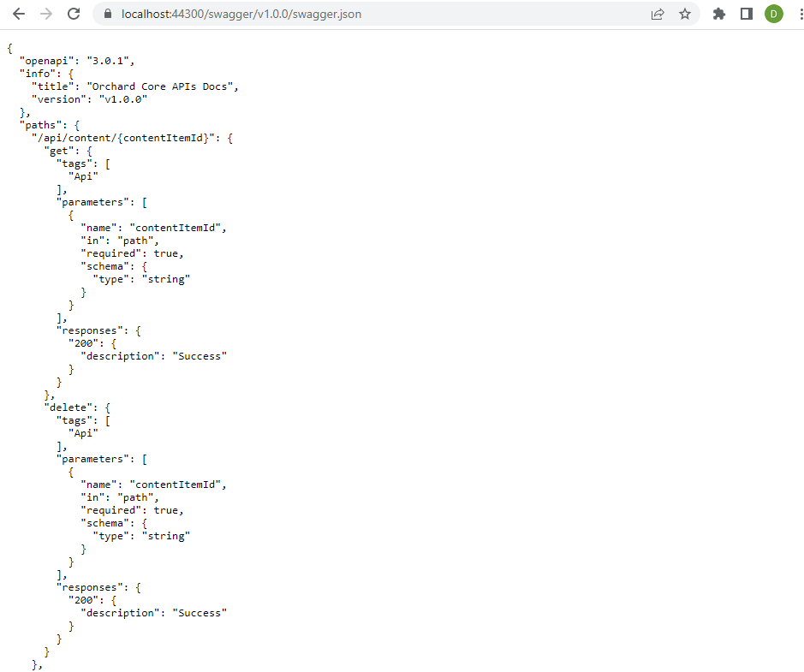This screenshot has width=804, height=672.
Task: Click the "version": "v1.0.0" text
Action: click(90, 99)
